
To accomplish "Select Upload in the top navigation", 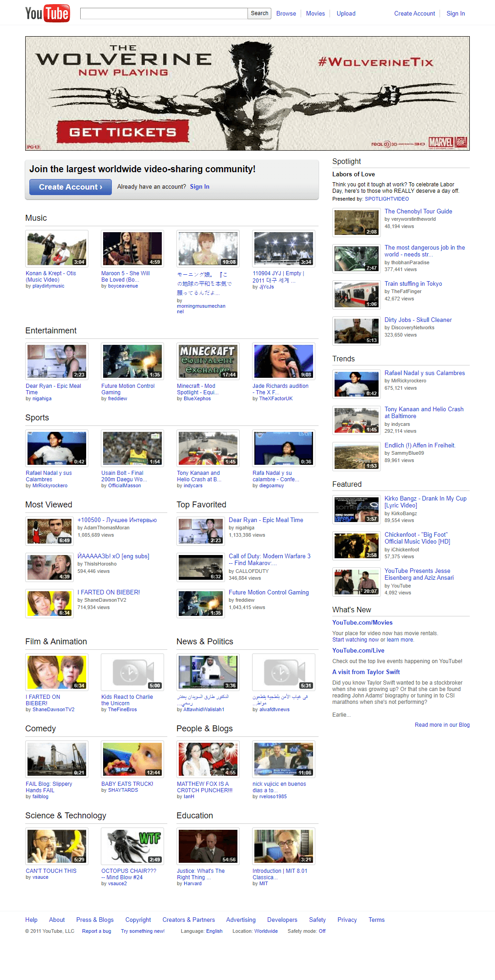I will point(346,14).
